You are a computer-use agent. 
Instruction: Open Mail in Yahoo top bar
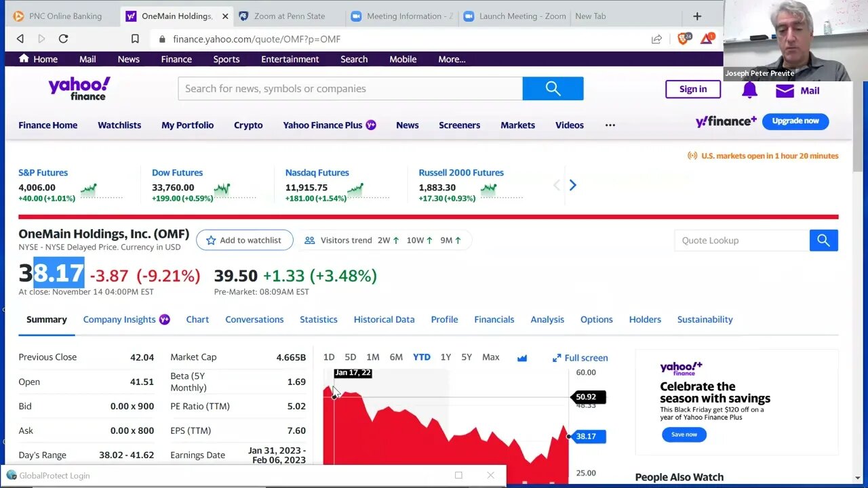tap(87, 59)
